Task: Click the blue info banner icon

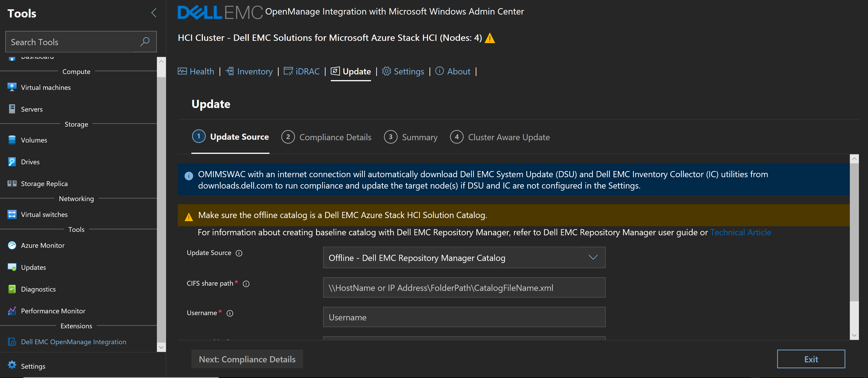Action: click(x=189, y=176)
